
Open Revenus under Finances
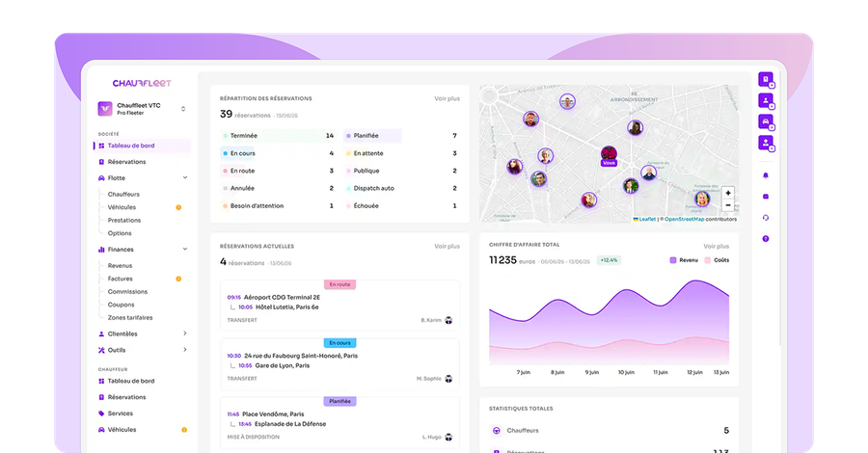click(x=121, y=265)
